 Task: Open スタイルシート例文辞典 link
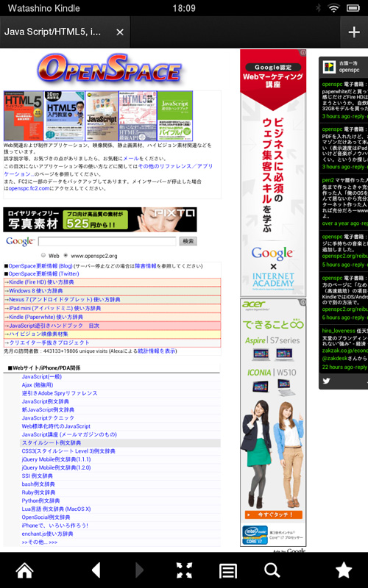pos(52,442)
